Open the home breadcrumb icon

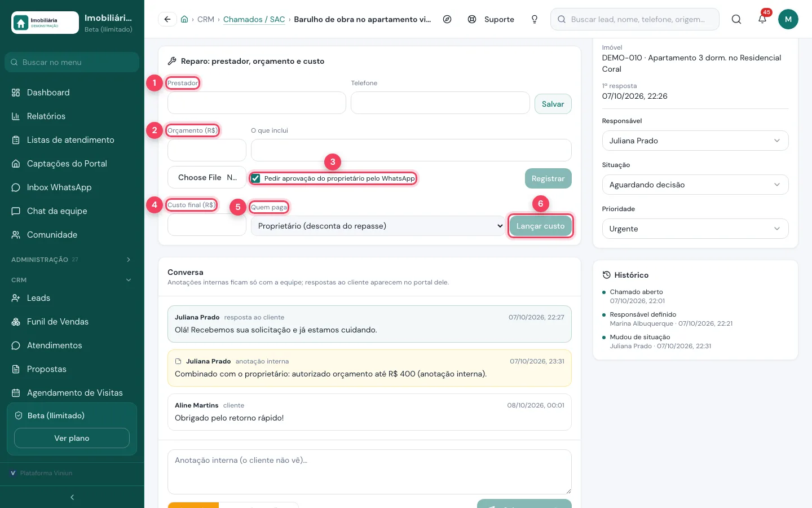(184, 19)
